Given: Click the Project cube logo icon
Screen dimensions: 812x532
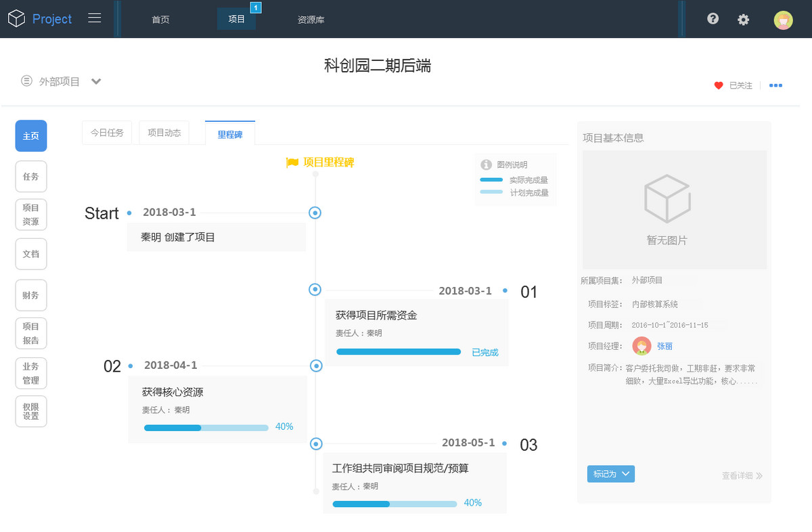Looking at the screenshot, I should 16,18.
